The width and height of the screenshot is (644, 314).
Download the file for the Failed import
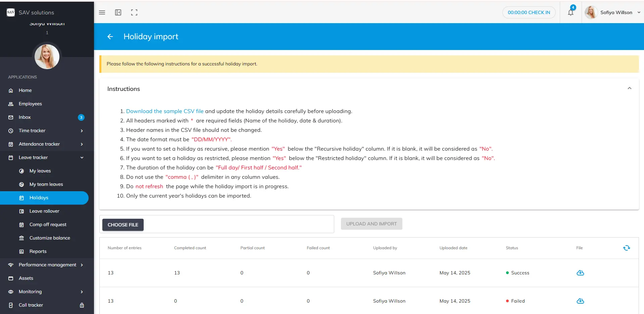[x=580, y=301]
